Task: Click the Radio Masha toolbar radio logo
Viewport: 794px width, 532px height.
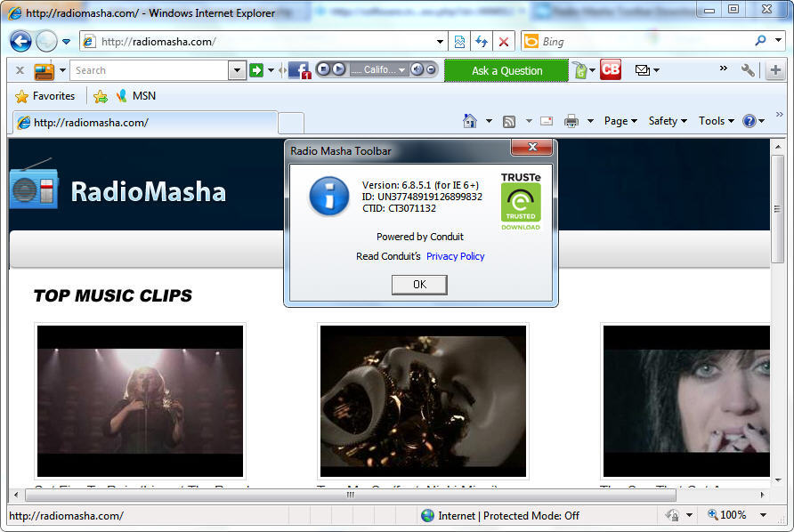Action: pyautogui.click(x=44, y=70)
